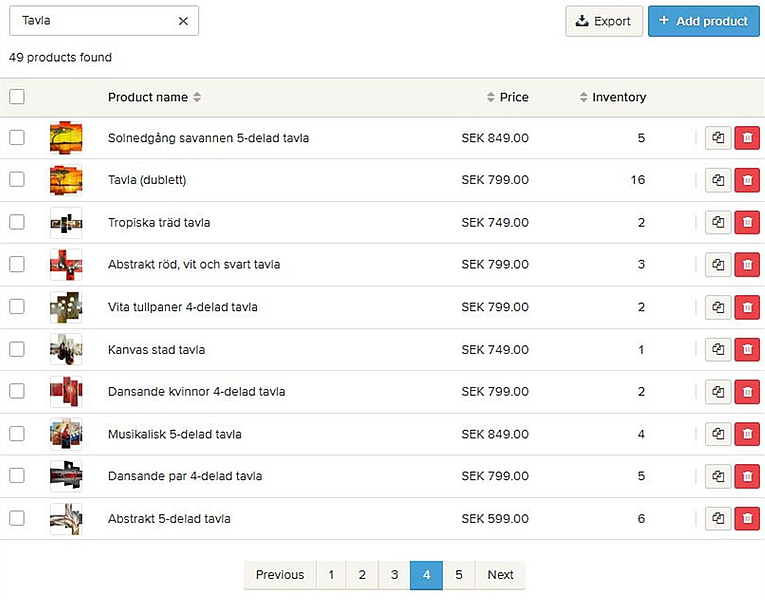This screenshot has height=600, width=765.
Task: Duplicate Dansande par 4-delad tavla
Action: click(x=718, y=476)
